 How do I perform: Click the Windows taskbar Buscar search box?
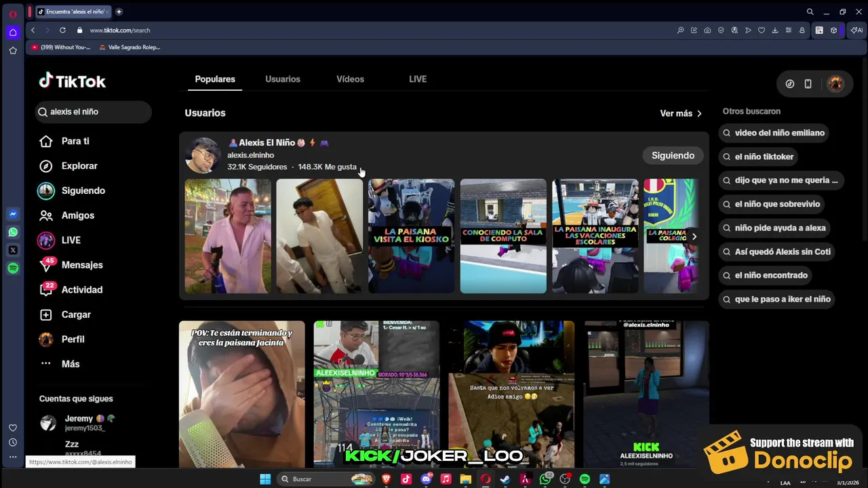pyautogui.click(x=325, y=479)
